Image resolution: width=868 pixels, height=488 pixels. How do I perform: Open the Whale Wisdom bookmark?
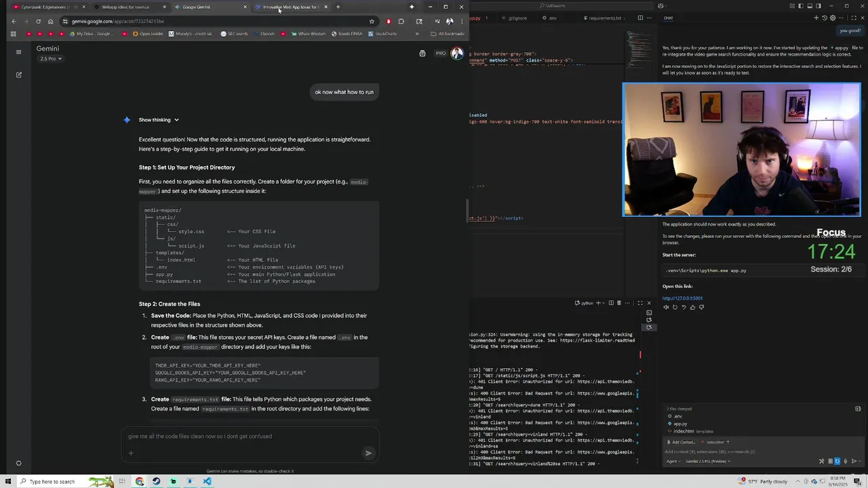309,34
